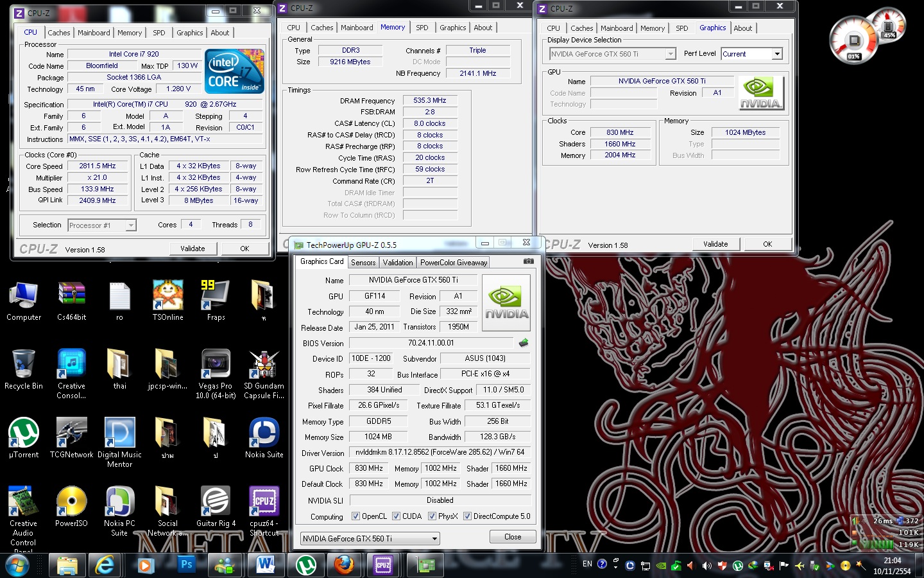This screenshot has height=578, width=924.
Task: Switch to the Sensors tab in GPU-Z
Action: click(363, 263)
